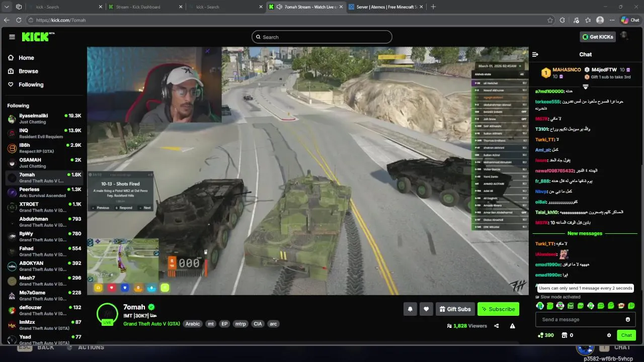Click the Send a message field
The height and width of the screenshot is (362, 644).
click(585, 320)
